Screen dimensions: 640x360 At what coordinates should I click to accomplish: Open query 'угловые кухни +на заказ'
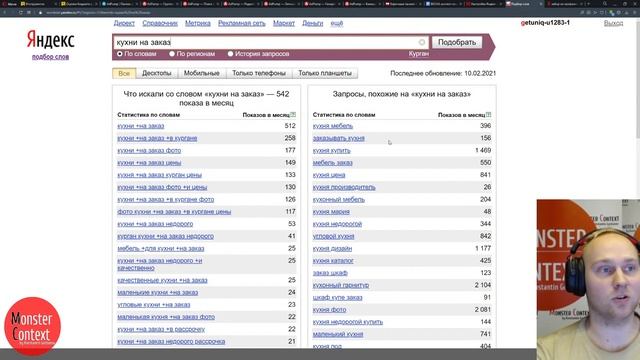tap(153, 305)
